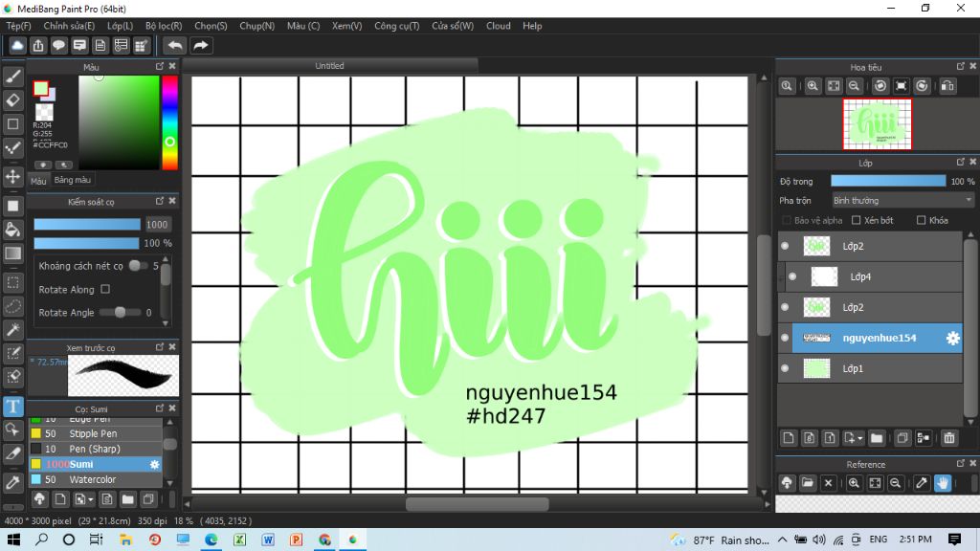Open add-layer dropdown arrow in layer panel
Screen dimensions: 980x551
click(860, 438)
